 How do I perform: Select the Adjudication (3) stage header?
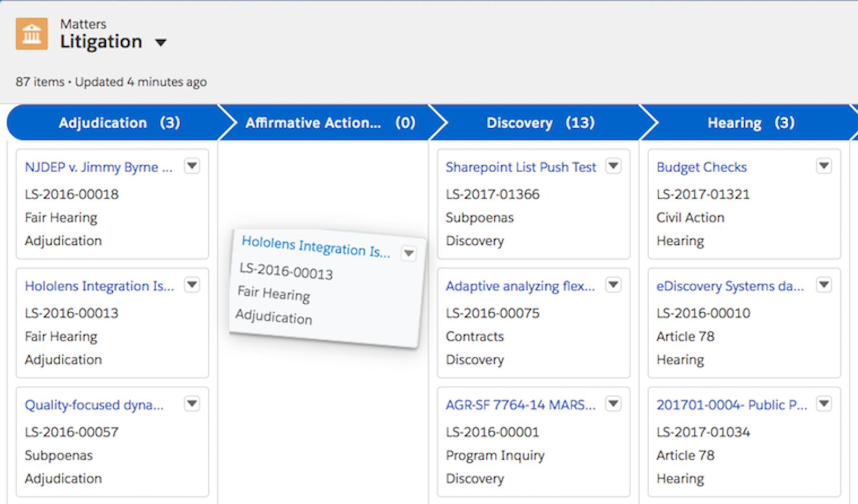click(x=119, y=122)
